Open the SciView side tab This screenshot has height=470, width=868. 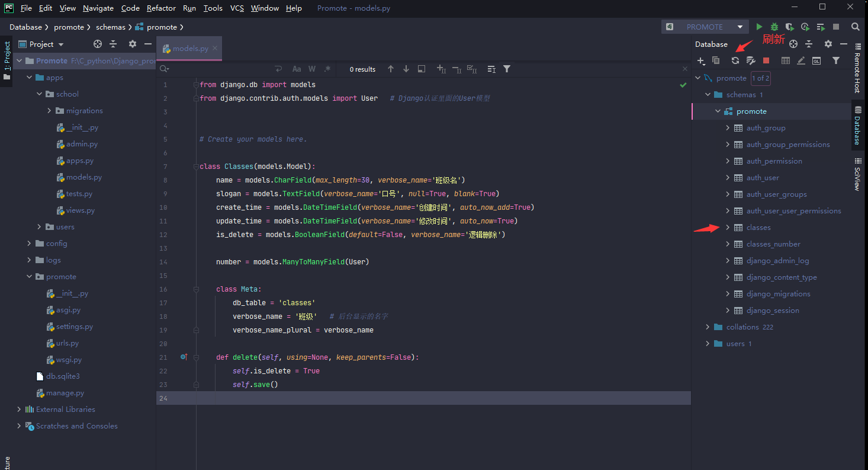click(857, 174)
